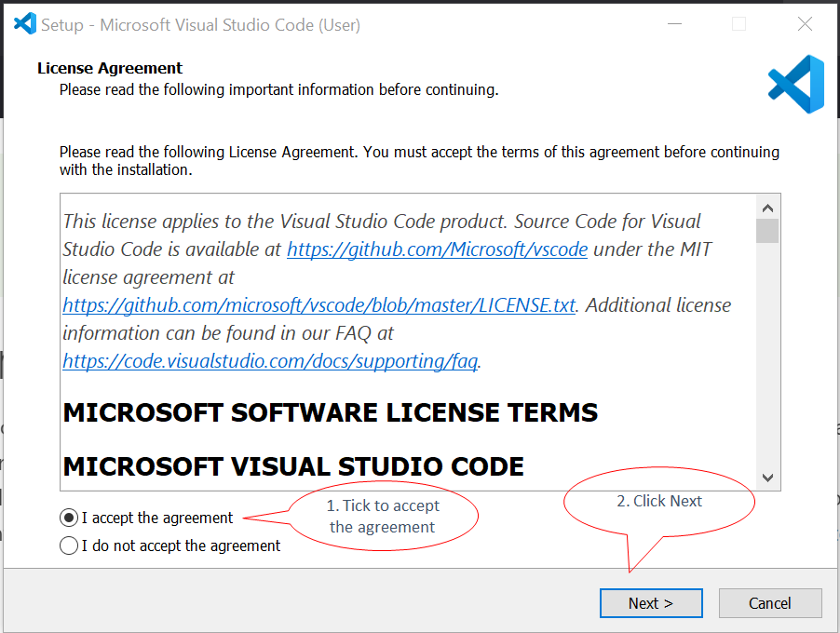Click the "2. Click Next" callout bubble
The height and width of the screenshot is (633, 840).
click(x=659, y=502)
